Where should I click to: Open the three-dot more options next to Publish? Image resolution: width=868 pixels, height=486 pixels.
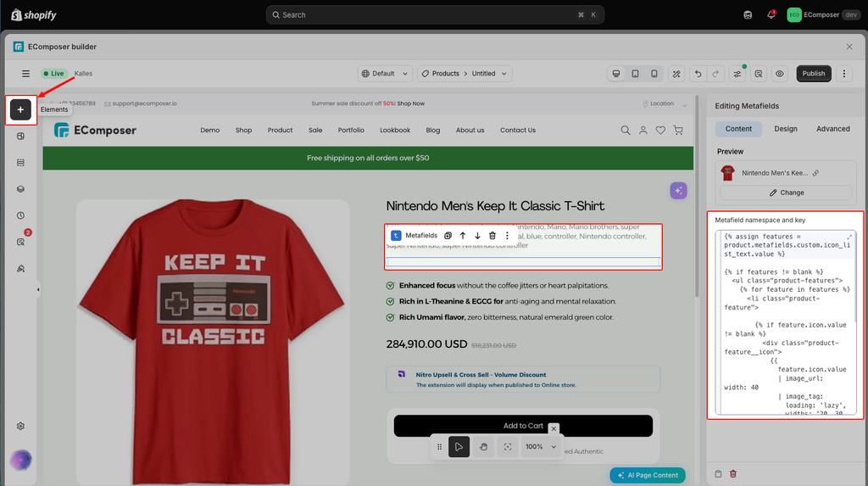pyautogui.click(x=843, y=74)
